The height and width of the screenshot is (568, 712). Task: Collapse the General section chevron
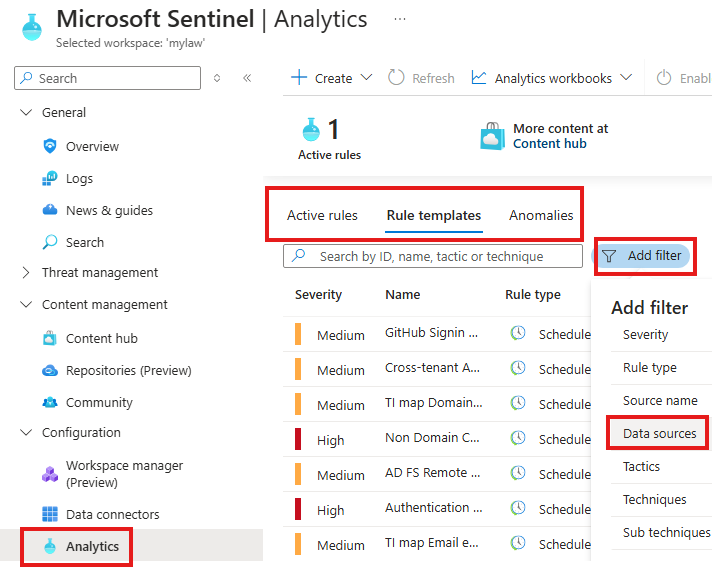(x=26, y=113)
